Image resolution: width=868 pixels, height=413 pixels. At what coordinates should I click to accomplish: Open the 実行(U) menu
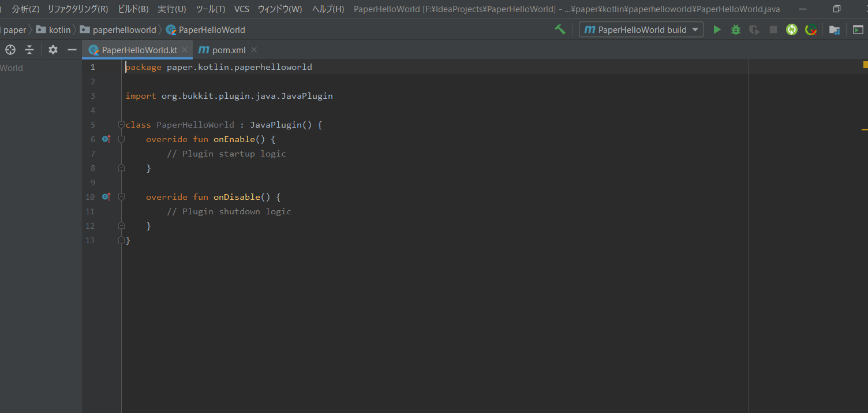coord(172,9)
